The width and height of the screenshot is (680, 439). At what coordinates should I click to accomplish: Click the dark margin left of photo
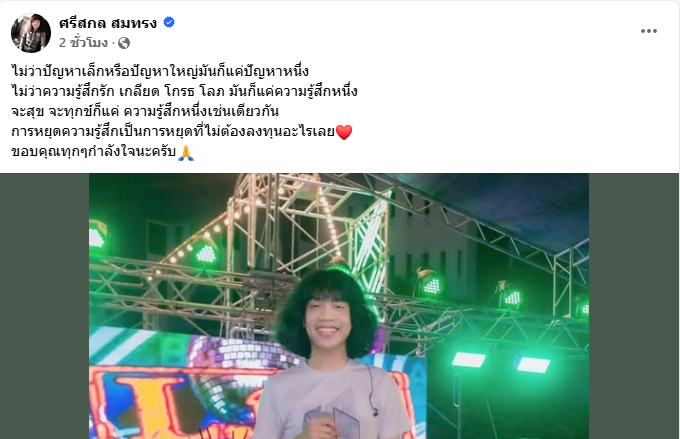(x=45, y=306)
